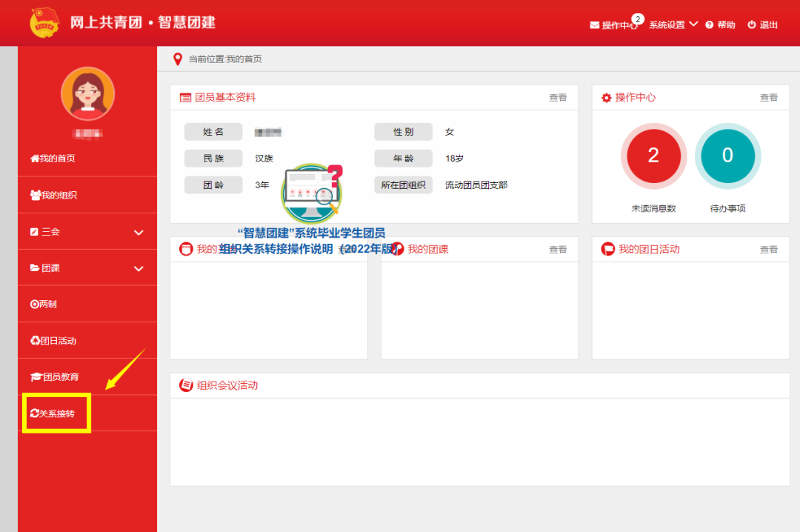Click the teal 待办事项 count circle

point(727,155)
